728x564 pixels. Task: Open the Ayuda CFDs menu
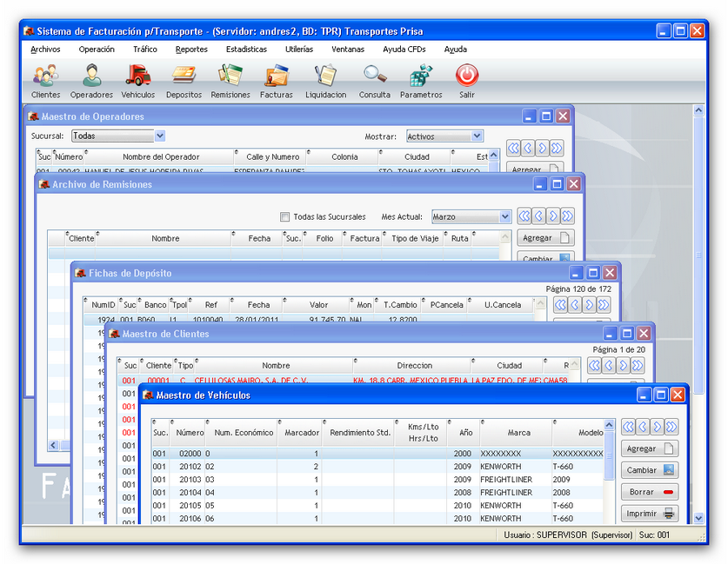pos(404,50)
